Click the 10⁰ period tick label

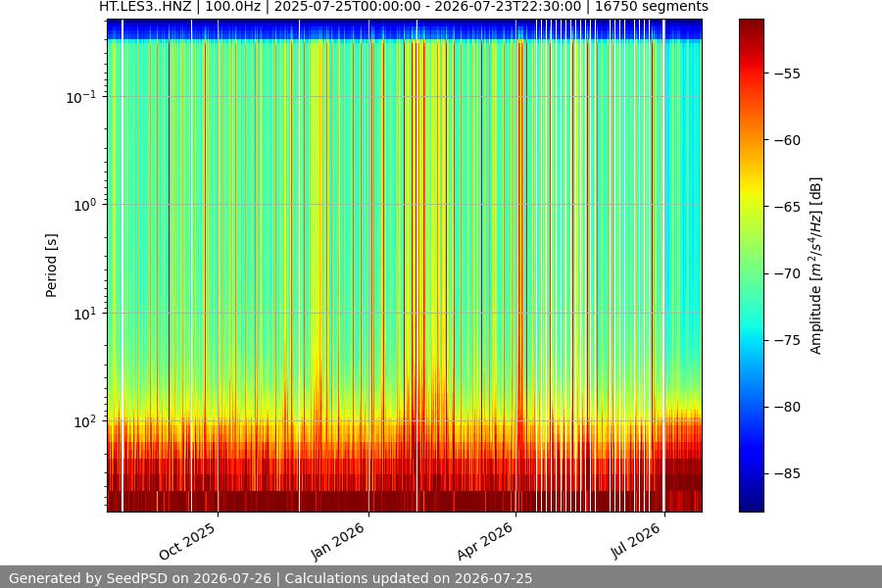tap(84, 205)
